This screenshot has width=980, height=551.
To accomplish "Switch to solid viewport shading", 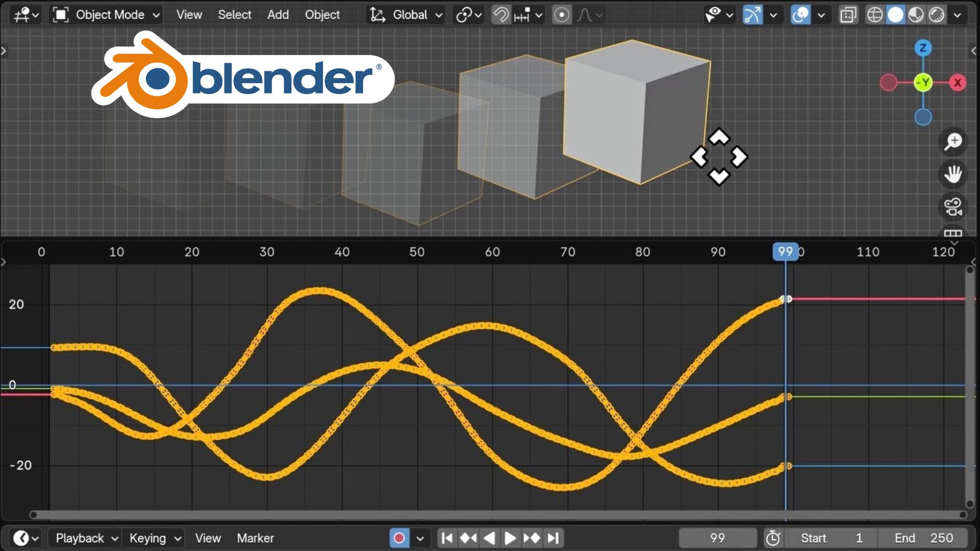I will (895, 15).
